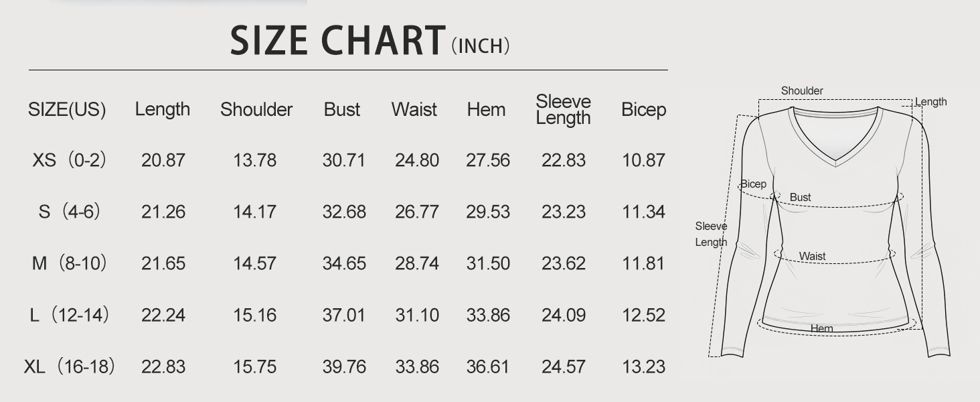The image size is (980, 402).
Task: Click the XL bicep value 13.23
Action: pos(643,366)
